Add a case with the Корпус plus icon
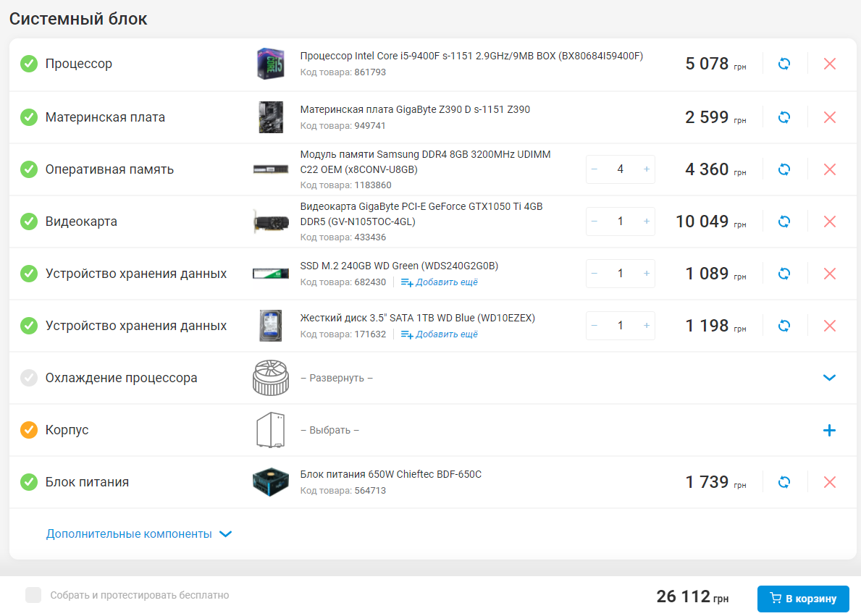Image resolution: width=861 pixels, height=616 pixels. tap(829, 430)
